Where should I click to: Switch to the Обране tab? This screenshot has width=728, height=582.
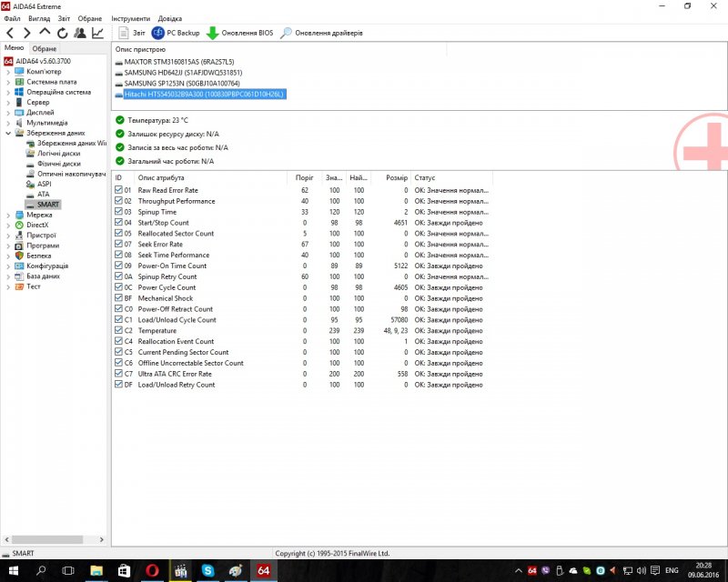coord(45,48)
